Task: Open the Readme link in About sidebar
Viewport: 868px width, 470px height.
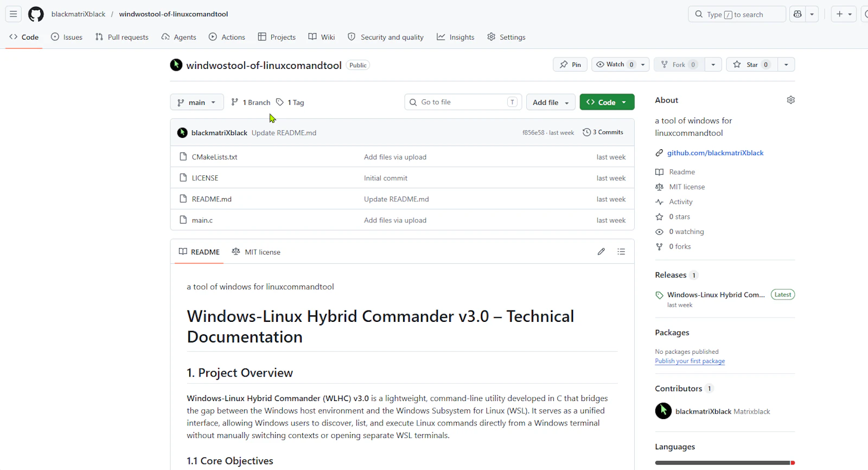Action: 682,172
